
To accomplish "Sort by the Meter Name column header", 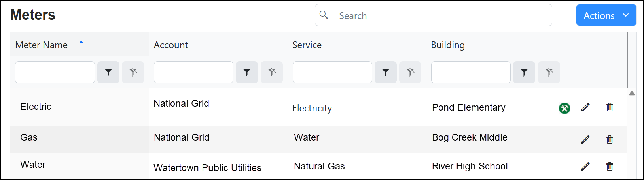I will point(42,45).
